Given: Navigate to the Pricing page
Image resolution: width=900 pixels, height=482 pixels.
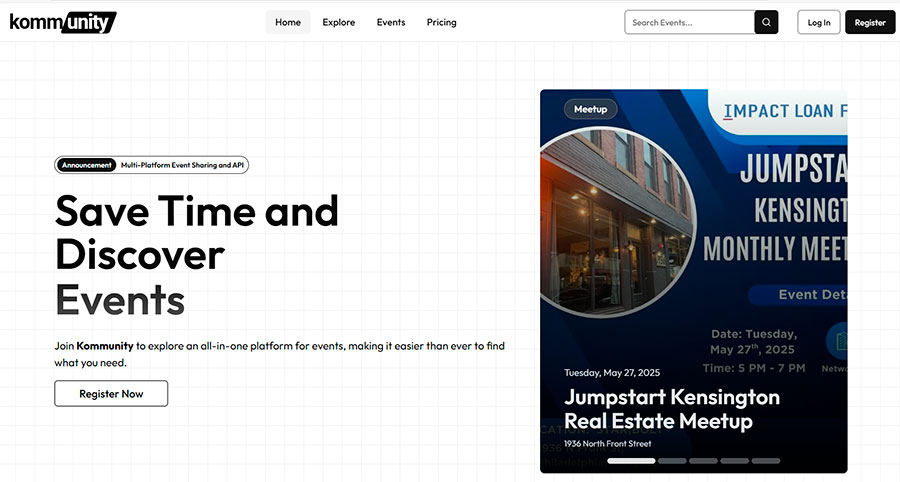Looking at the screenshot, I should click(441, 22).
